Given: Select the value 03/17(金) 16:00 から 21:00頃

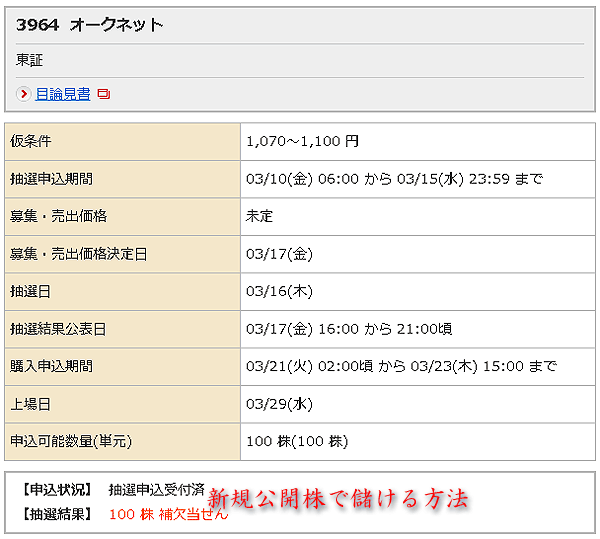Looking at the screenshot, I should 349,329.
